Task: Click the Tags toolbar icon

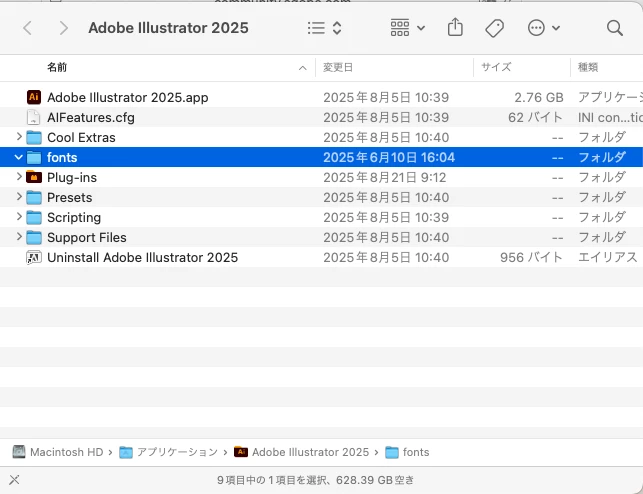Action: (495, 28)
